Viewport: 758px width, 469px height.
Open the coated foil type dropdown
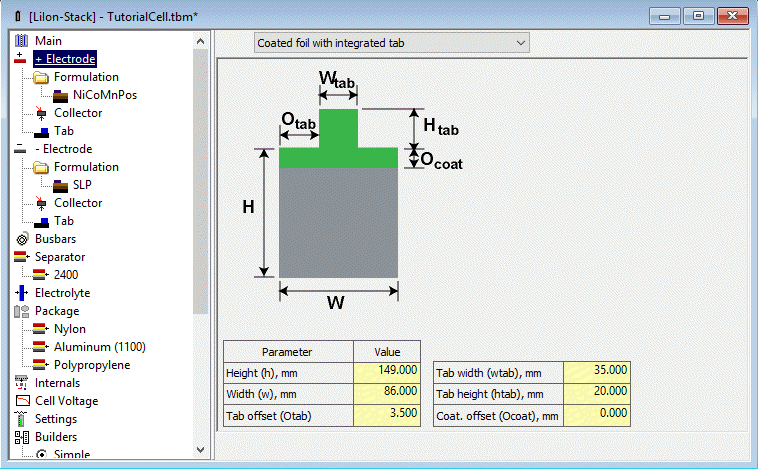coord(390,43)
